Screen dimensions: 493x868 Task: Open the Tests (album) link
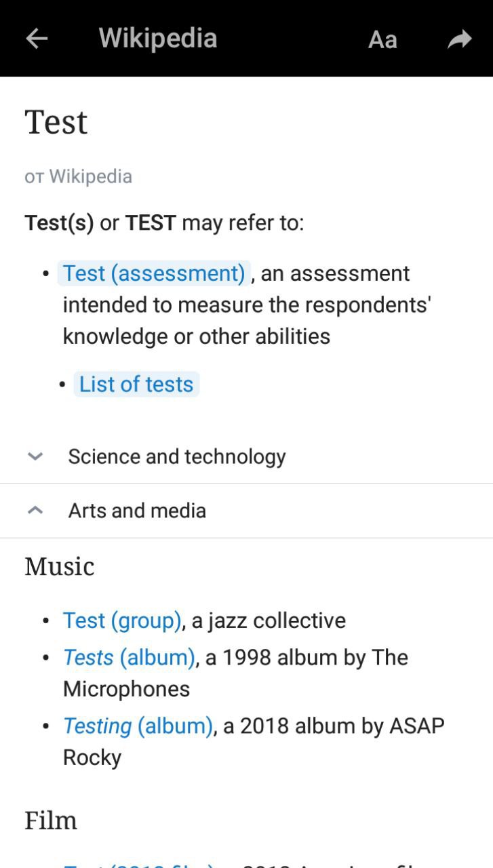click(x=129, y=657)
